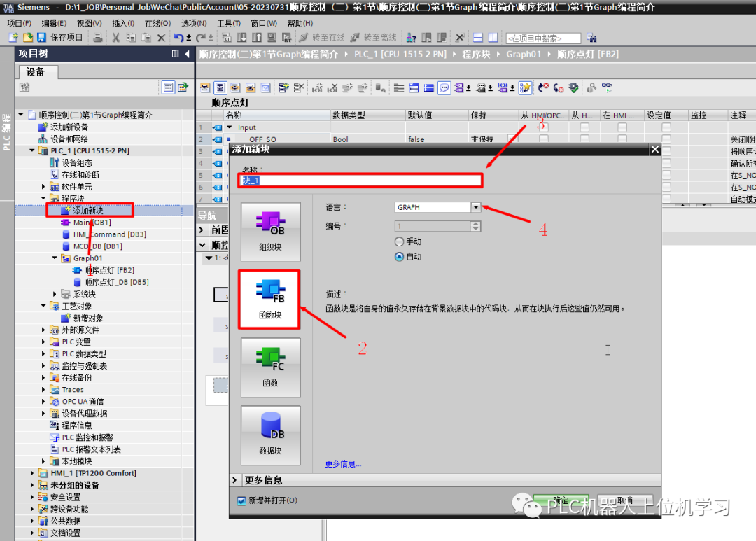
Task: Choose the 数据块 DB block type
Action: tap(270, 435)
